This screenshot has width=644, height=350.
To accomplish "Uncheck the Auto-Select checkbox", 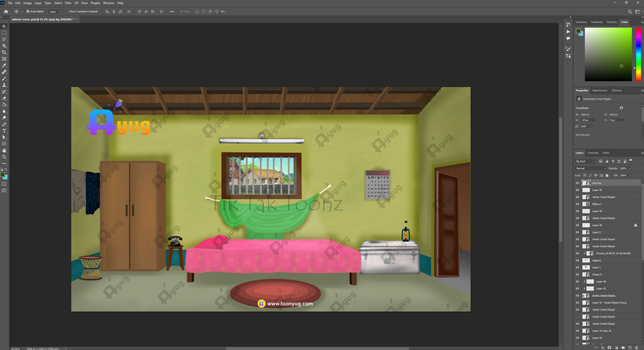I will point(28,11).
